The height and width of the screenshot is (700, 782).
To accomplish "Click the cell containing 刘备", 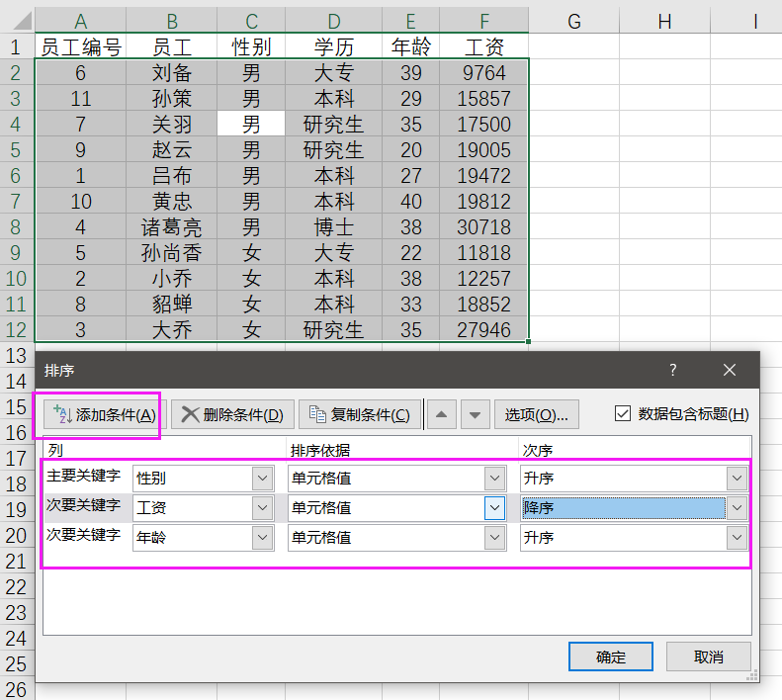I will [x=172, y=72].
